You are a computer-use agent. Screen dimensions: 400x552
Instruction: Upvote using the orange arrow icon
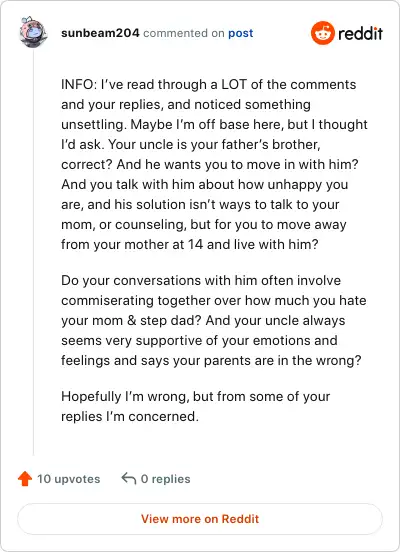[25, 479]
